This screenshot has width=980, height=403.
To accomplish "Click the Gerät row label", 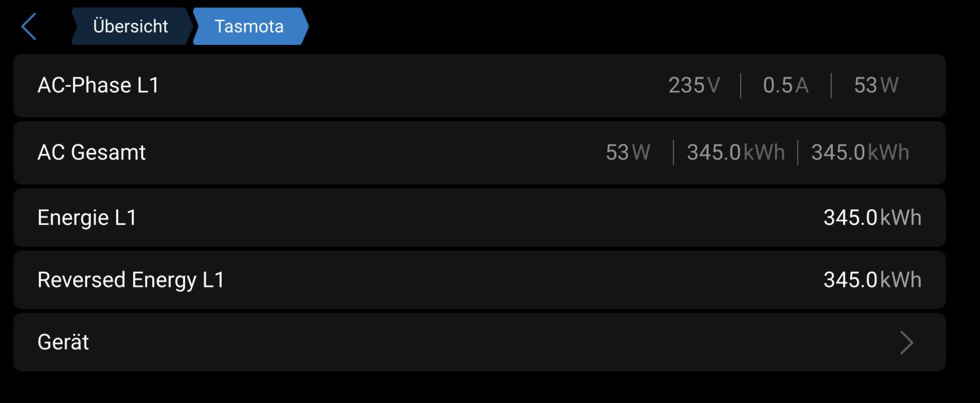I will [63, 342].
